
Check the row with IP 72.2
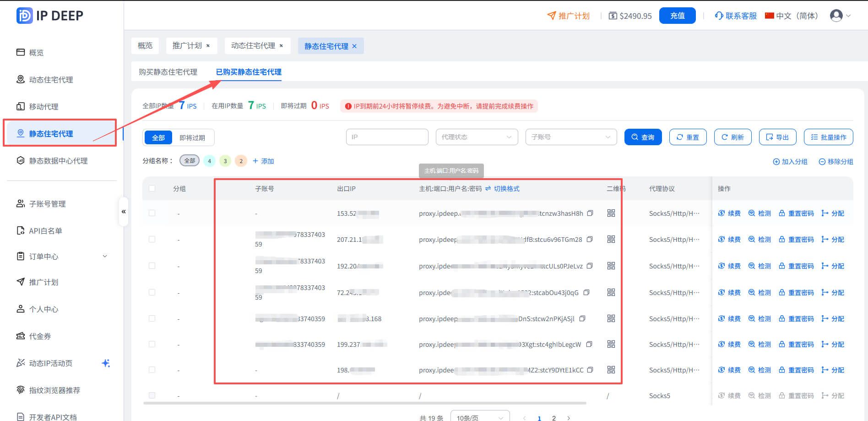tap(152, 292)
